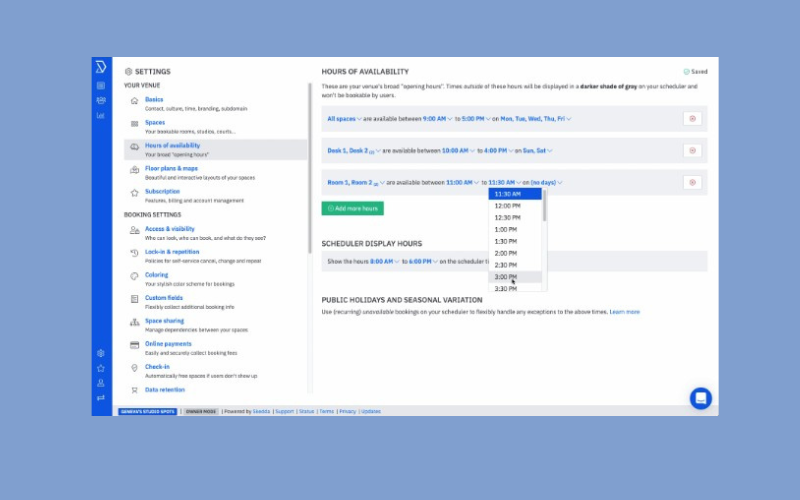Click the Owner Mode badge in the footer
Screen dimensions: 800x500
click(201, 411)
